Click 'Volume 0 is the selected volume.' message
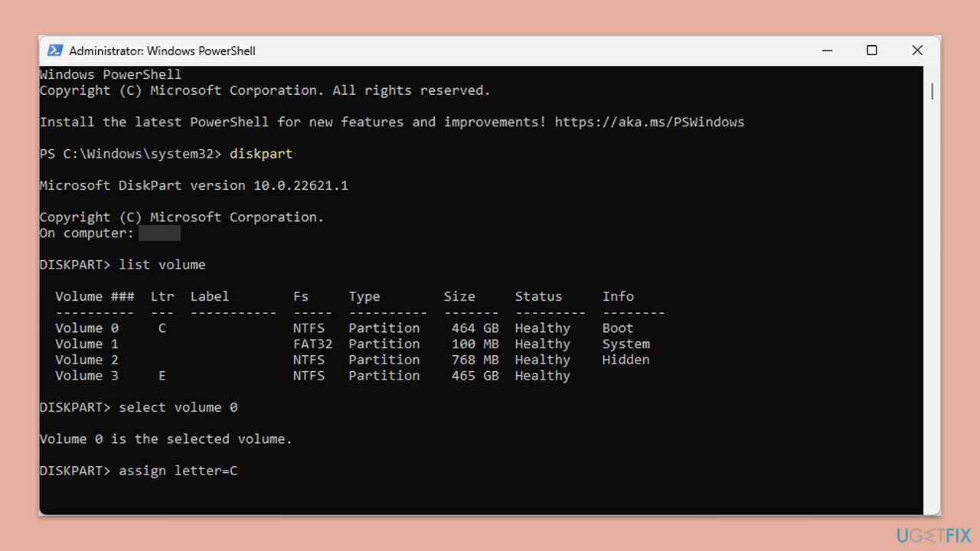Screen dimensions: 980x551 [x=166, y=439]
